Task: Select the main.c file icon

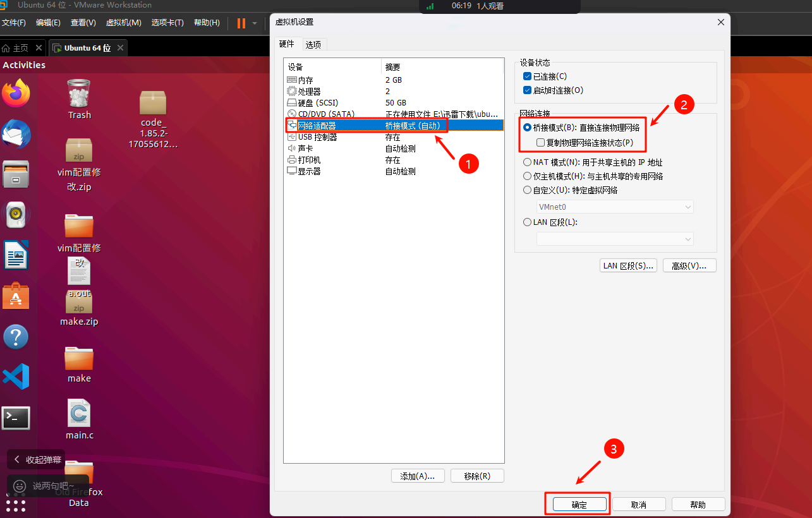Action: (x=79, y=415)
